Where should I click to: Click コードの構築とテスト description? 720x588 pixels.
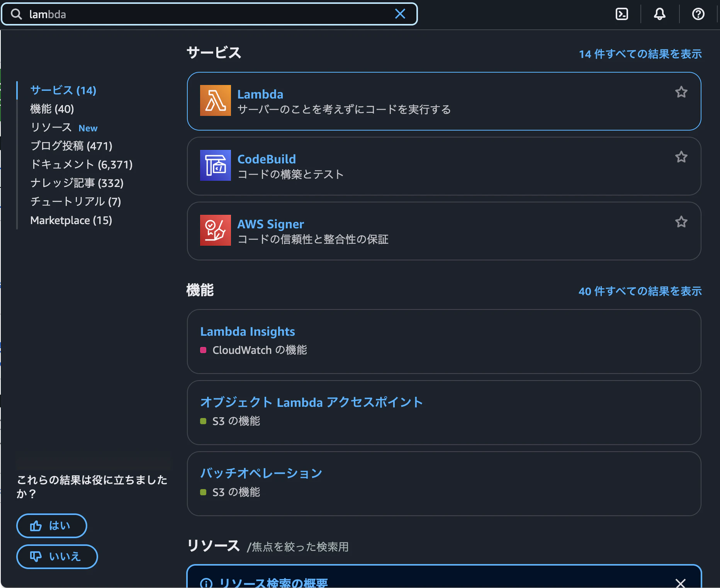pos(290,175)
